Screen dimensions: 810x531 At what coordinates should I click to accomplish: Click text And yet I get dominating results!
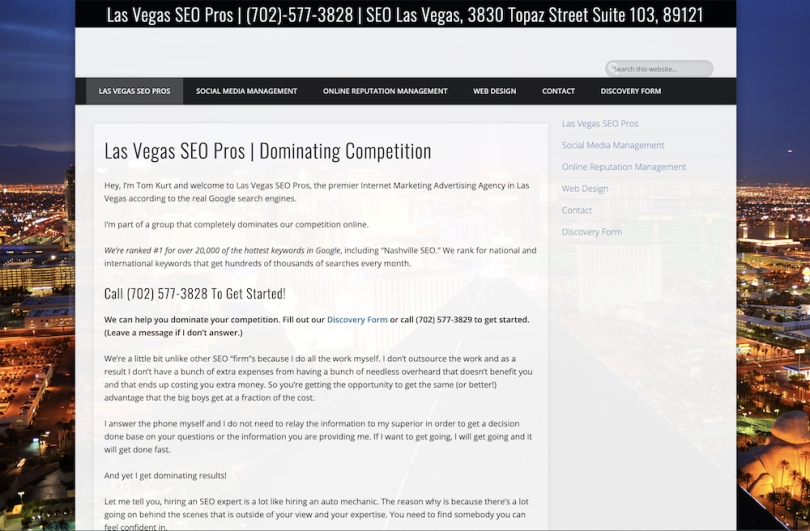click(165, 476)
